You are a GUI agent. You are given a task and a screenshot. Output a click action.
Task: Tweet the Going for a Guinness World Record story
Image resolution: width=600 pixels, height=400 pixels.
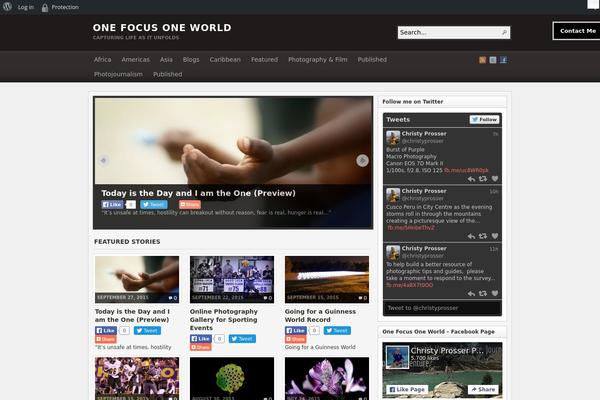pos(337,330)
